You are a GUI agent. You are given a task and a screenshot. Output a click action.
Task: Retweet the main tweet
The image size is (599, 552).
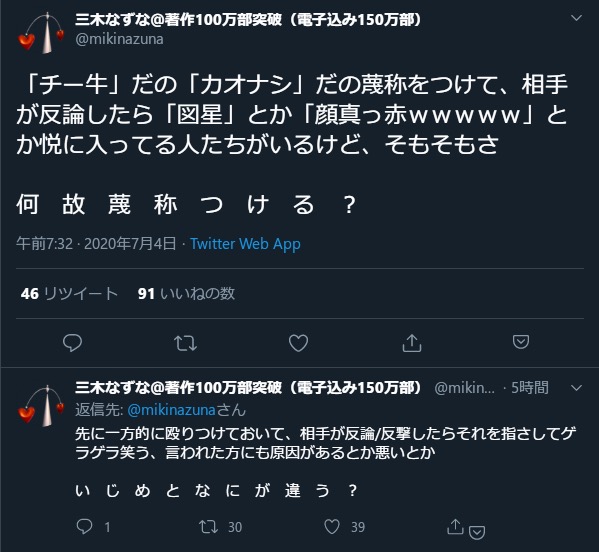point(185,343)
